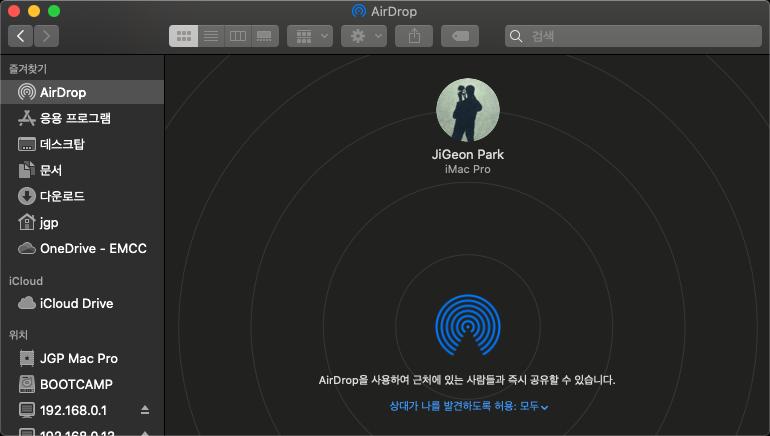770x436 pixels.
Task: Click the Edit Tags toolbar button
Action: coord(460,36)
